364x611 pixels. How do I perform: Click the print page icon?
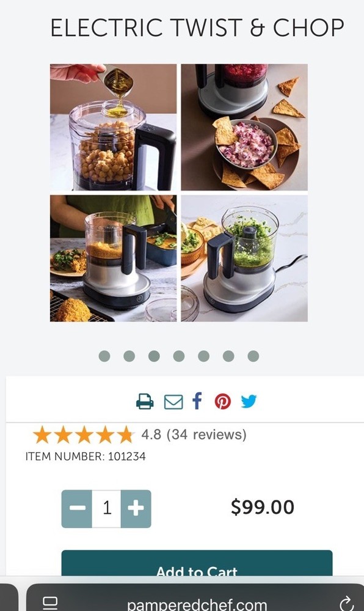coord(145,401)
